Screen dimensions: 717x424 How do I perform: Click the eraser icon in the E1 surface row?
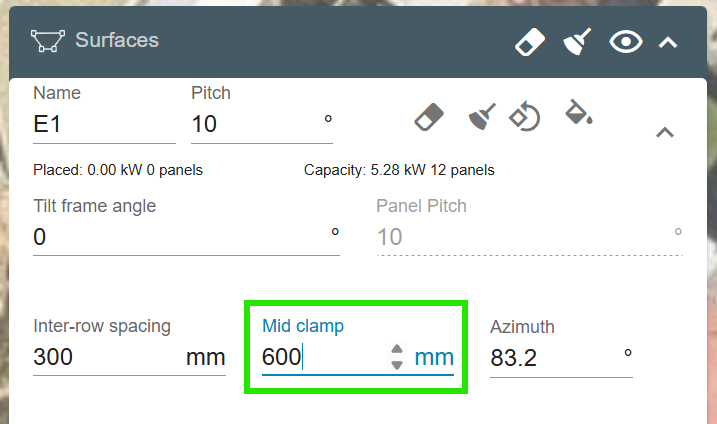(429, 117)
